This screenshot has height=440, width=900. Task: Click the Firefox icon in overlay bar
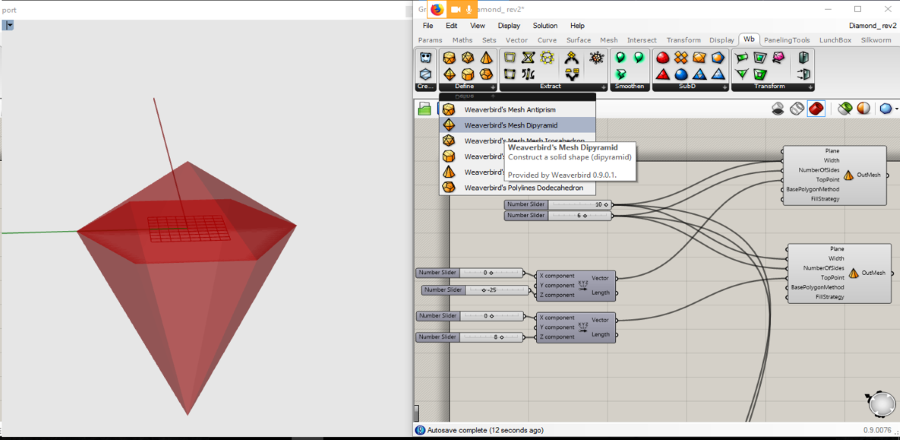[437, 10]
